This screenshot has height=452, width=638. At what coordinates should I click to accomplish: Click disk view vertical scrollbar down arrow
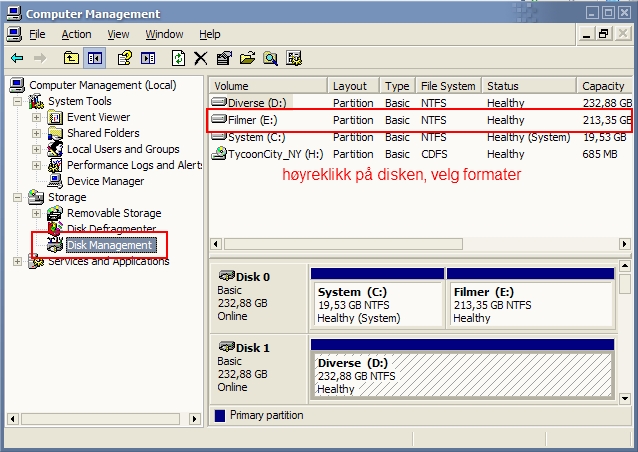click(625, 398)
